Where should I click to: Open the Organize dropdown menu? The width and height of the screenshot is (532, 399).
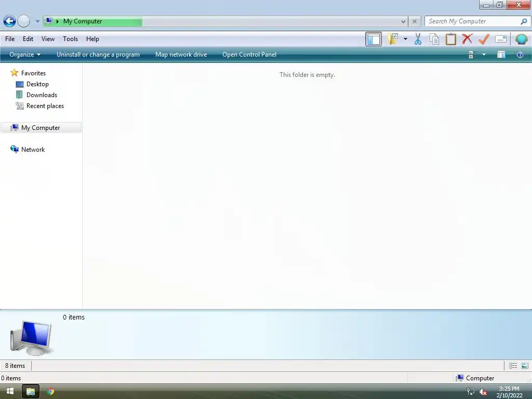[25, 55]
